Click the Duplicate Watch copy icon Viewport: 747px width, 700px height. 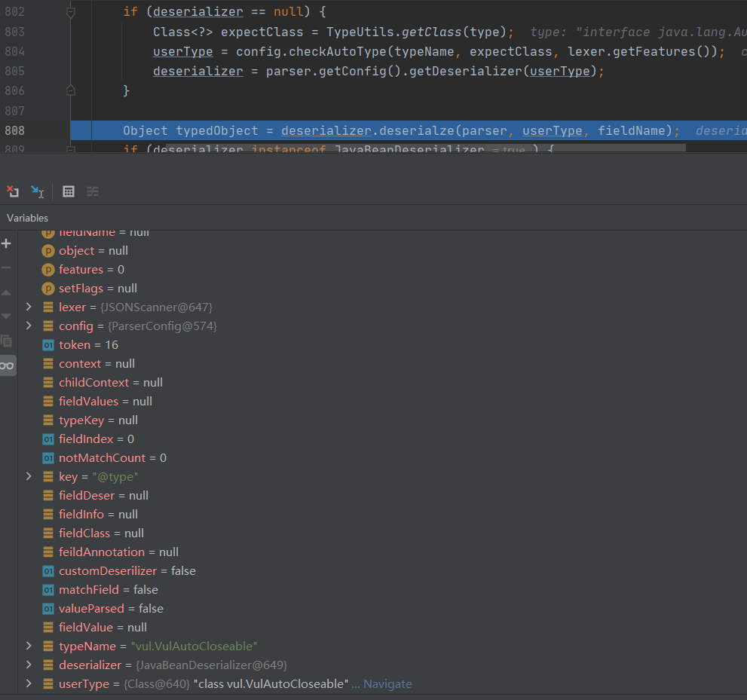click(7, 341)
